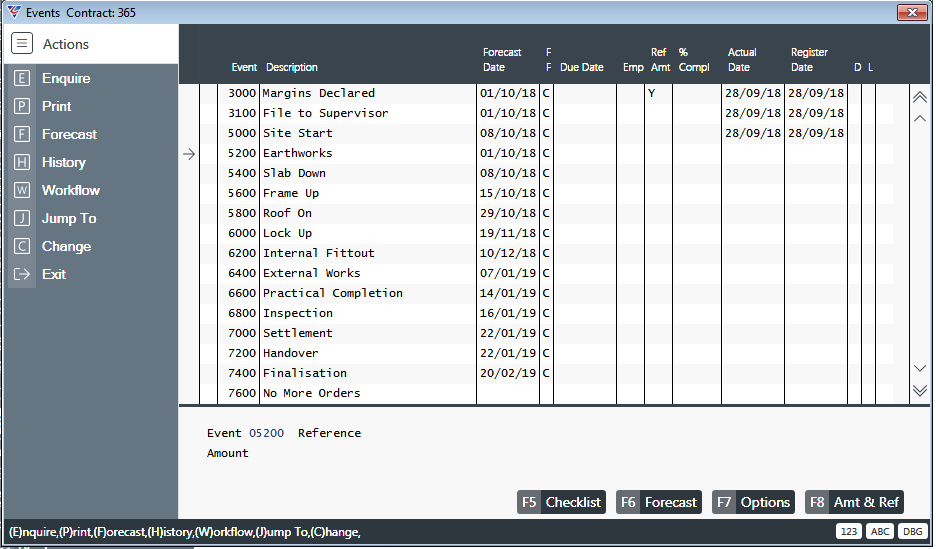Click the Actual Date column header
The height and width of the screenshot is (549, 936).
[x=742, y=60]
